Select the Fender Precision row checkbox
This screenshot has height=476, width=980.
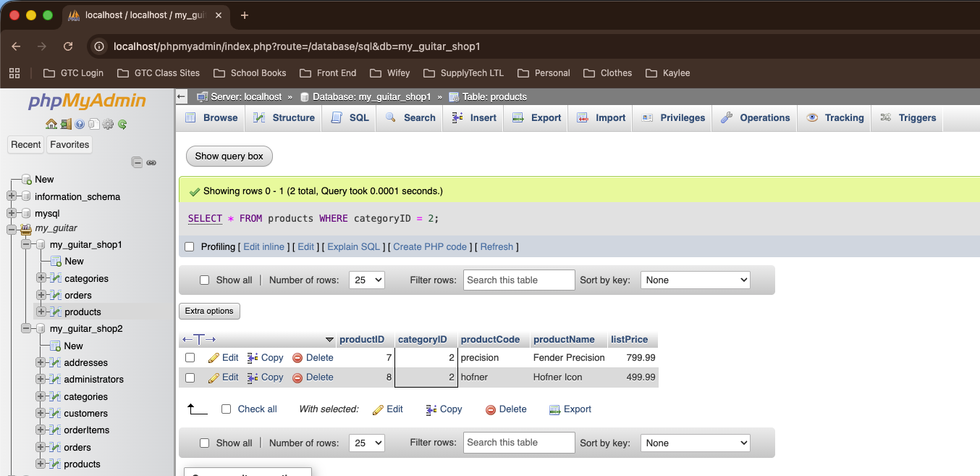[x=190, y=358]
